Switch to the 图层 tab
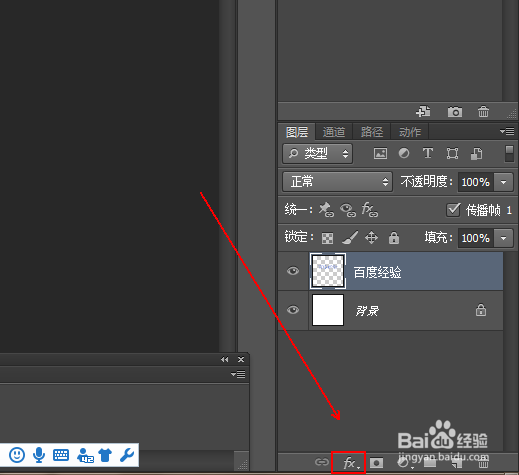Image resolution: width=519 pixels, height=475 pixels. click(297, 132)
